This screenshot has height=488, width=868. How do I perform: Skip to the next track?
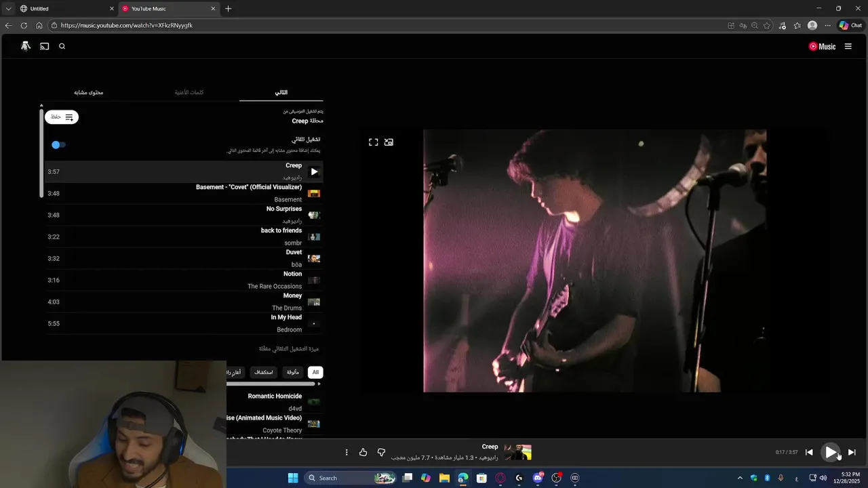point(852,452)
